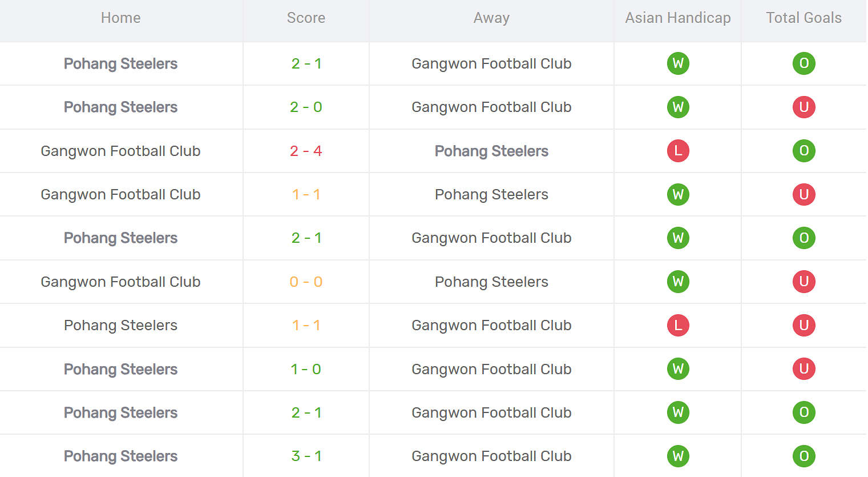The height and width of the screenshot is (477, 868).
Task: Click the red L badge beside the 2 - 4 score
Action: [678, 151]
